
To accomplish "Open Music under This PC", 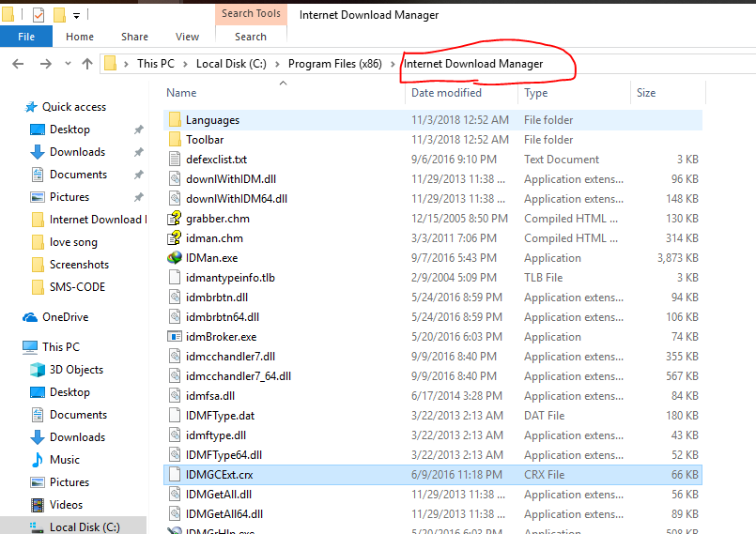I will (64, 460).
